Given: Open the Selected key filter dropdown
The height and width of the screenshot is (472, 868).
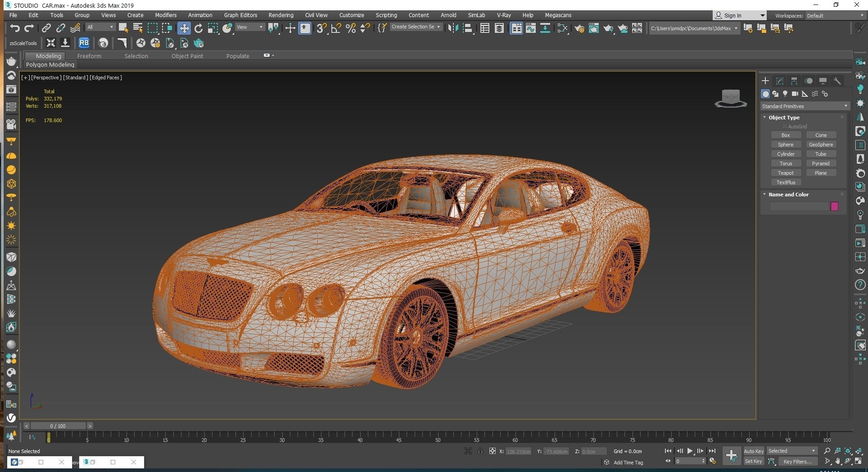Looking at the screenshot, I should pyautogui.click(x=792, y=451).
